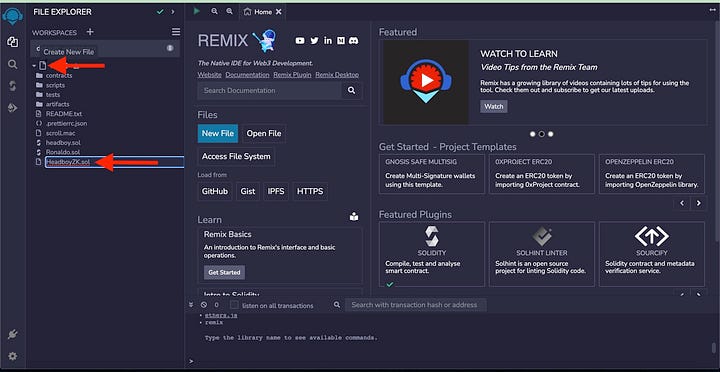Open Remix Medium icon

pyautogui.click(x=341, y=40)
